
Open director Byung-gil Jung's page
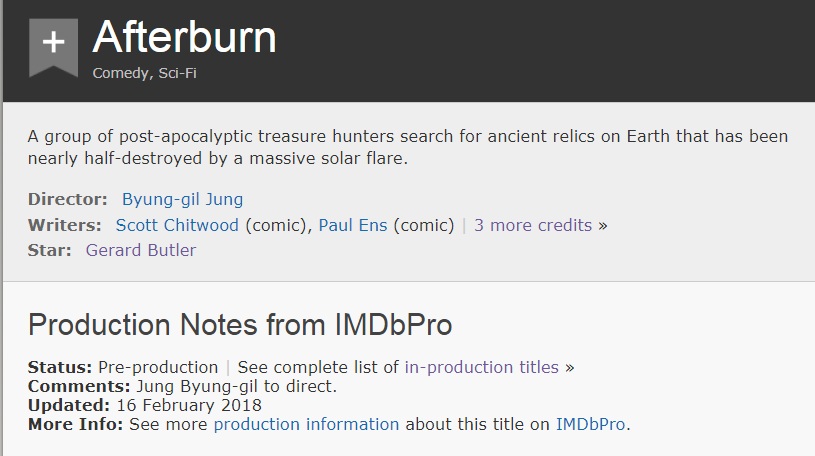pos(182,199)
